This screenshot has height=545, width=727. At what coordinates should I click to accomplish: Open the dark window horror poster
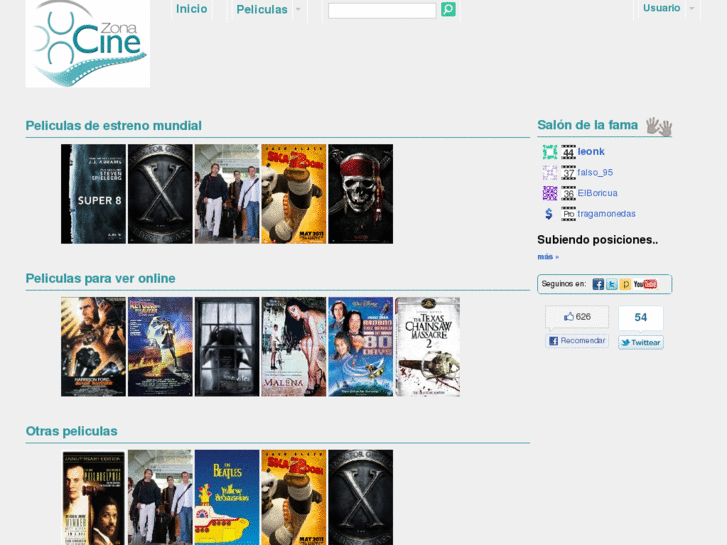227,347
